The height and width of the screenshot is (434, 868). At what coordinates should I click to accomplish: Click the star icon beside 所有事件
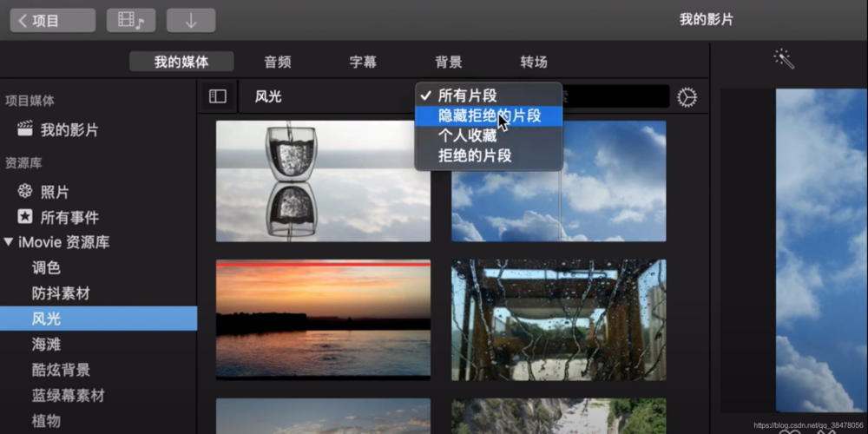point(25,216)
